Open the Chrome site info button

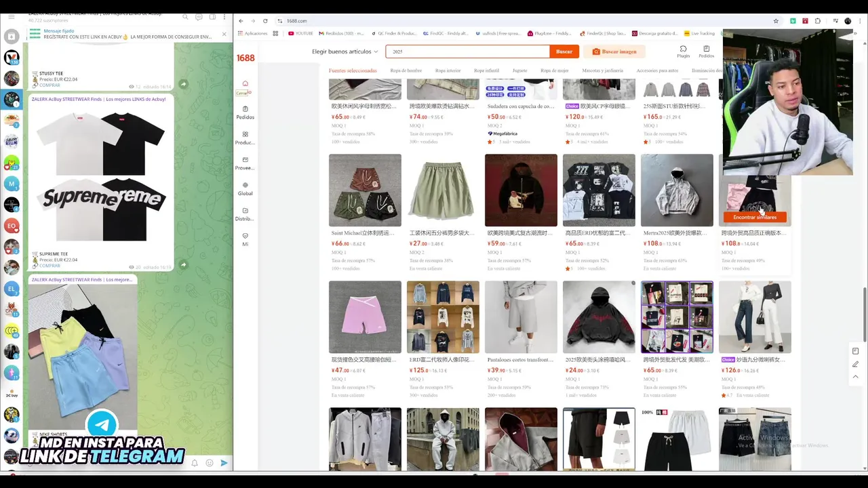coord(280,21)
